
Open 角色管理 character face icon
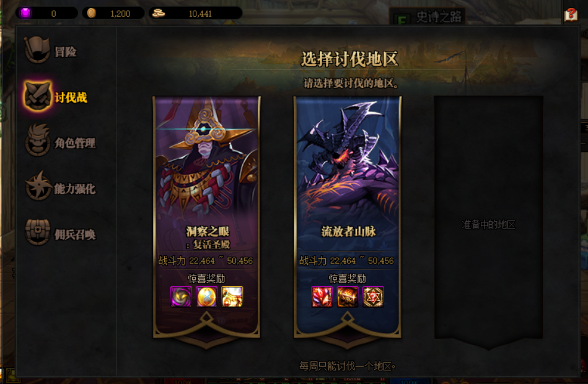click(x=38, y=141)
